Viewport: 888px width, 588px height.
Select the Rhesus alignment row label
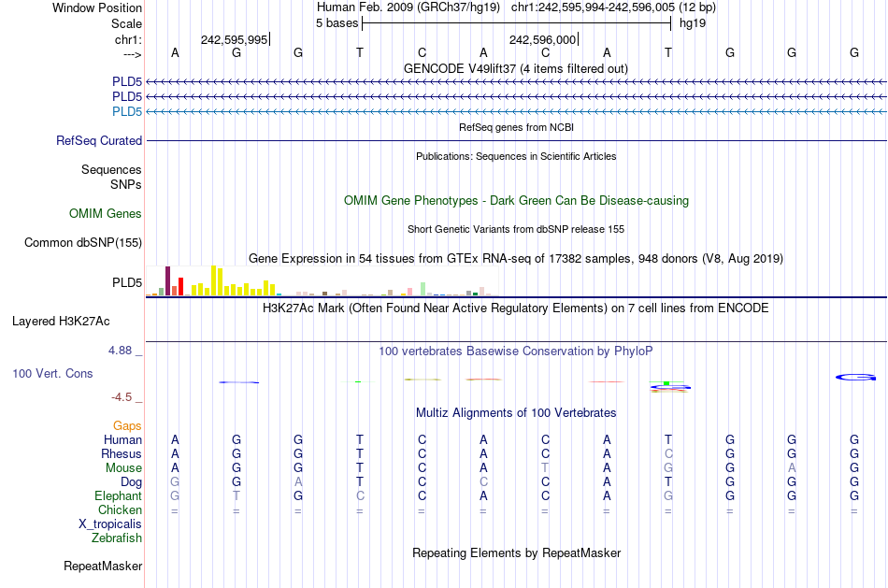coord(122,454)
